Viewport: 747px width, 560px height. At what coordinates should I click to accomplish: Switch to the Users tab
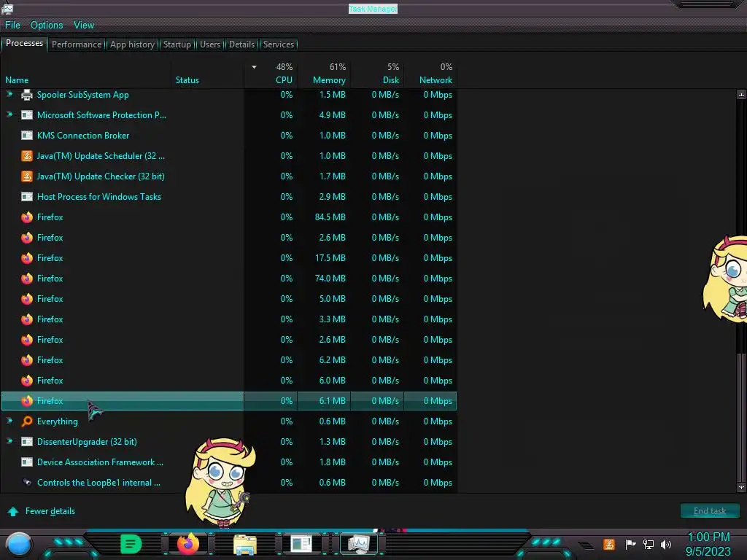point(210,44)
